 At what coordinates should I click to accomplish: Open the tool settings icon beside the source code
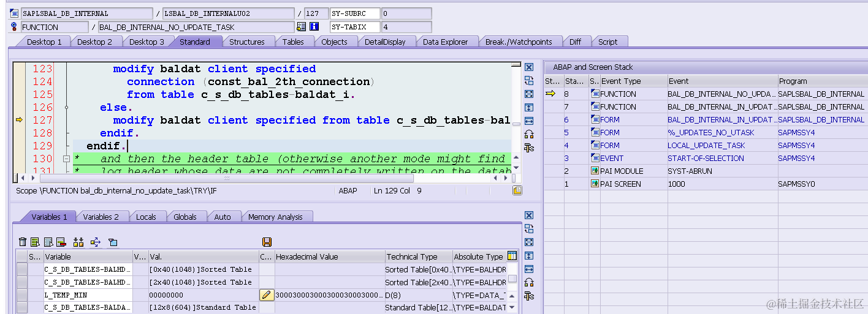click(529, 148)
